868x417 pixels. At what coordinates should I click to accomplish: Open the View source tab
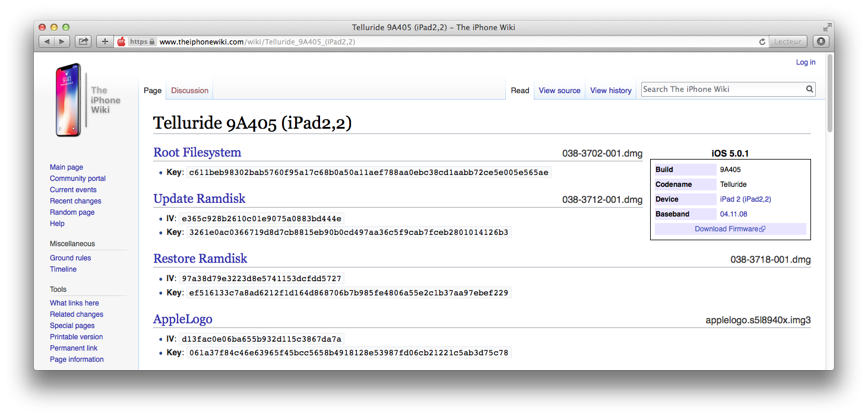coord(559,91)
